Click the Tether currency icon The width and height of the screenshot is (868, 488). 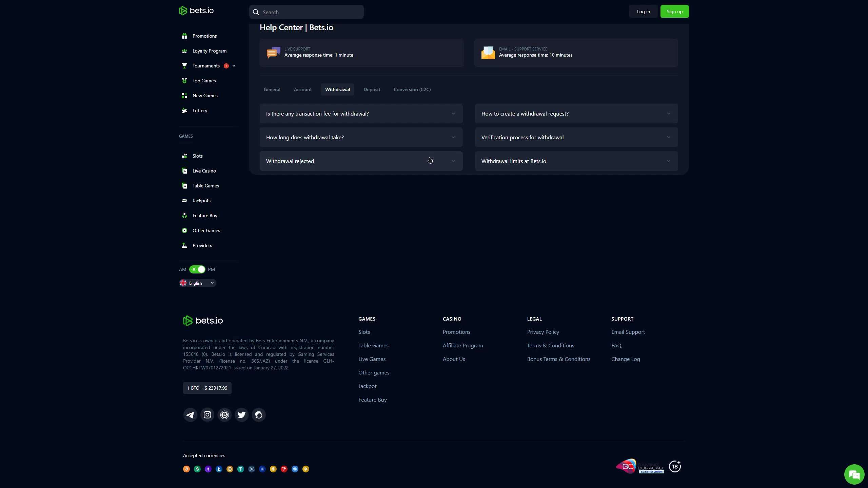[x=241, y=469]
